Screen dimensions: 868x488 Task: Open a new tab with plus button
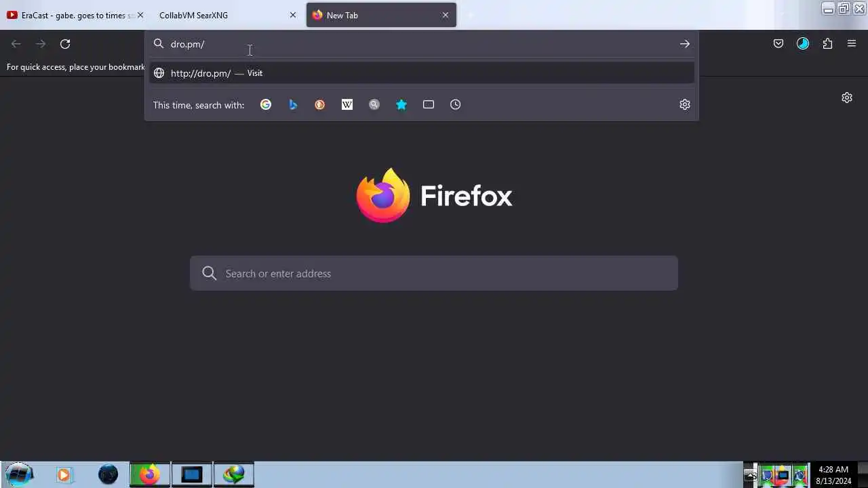469,15
